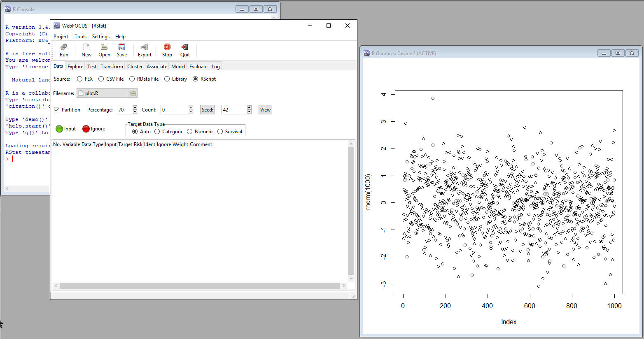The height and width of the screenshot is (339, 644).
Task: Show the Log tab
Action: 215,67
